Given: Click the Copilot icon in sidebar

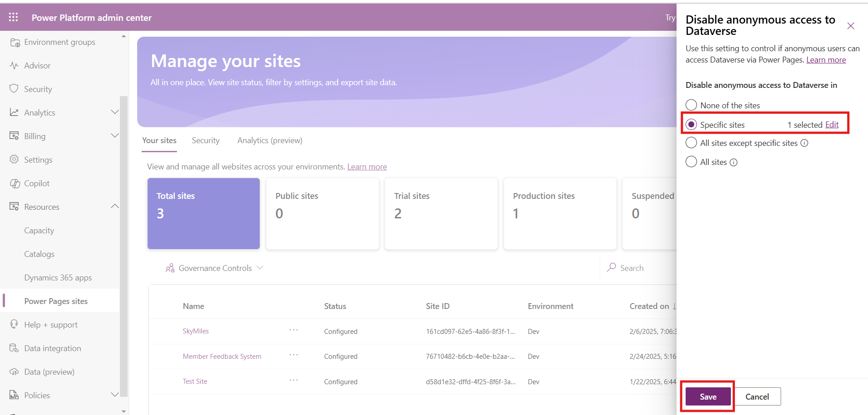Looking at the screenshot, I should [14, 183].
